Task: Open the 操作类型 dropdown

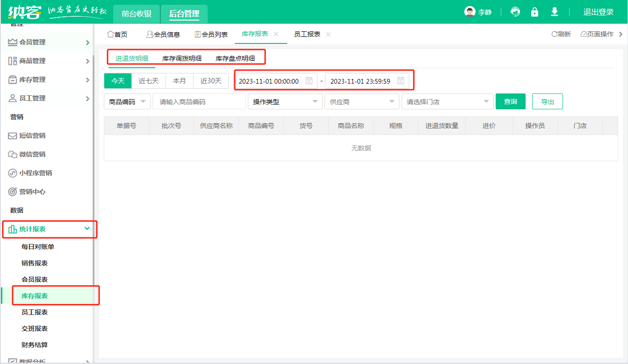Action: [x=284, y=101]
